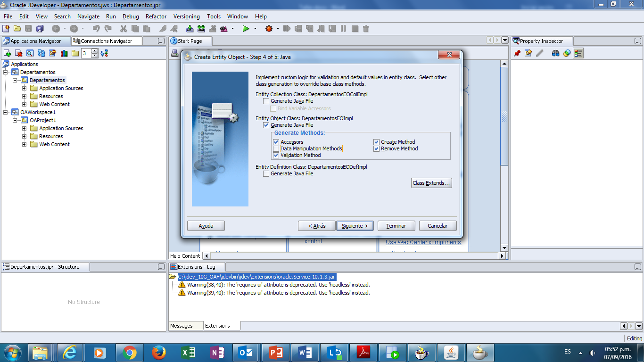Collapse the Departamentos workspace node
This screenshot has height=362, width=644.
tap(6, 72)
